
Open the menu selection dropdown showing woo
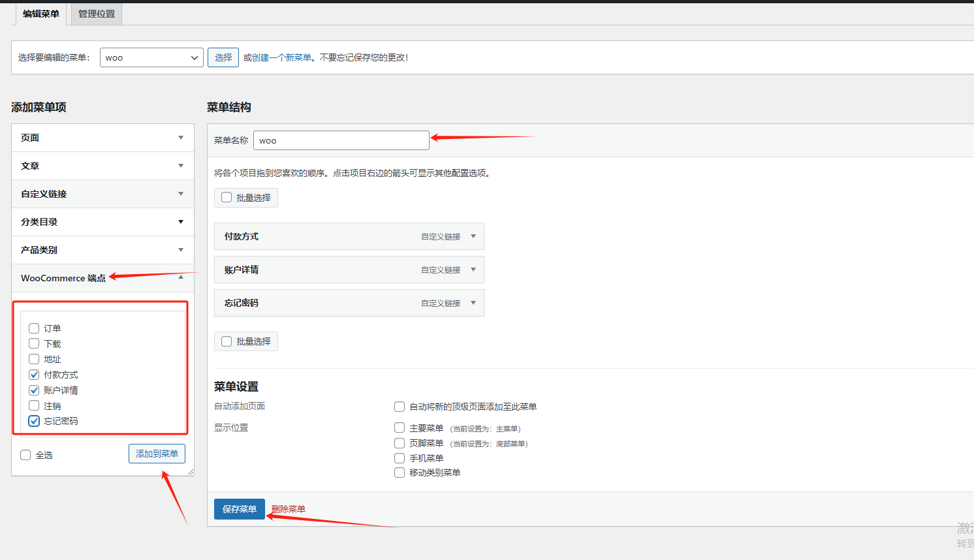151,57
